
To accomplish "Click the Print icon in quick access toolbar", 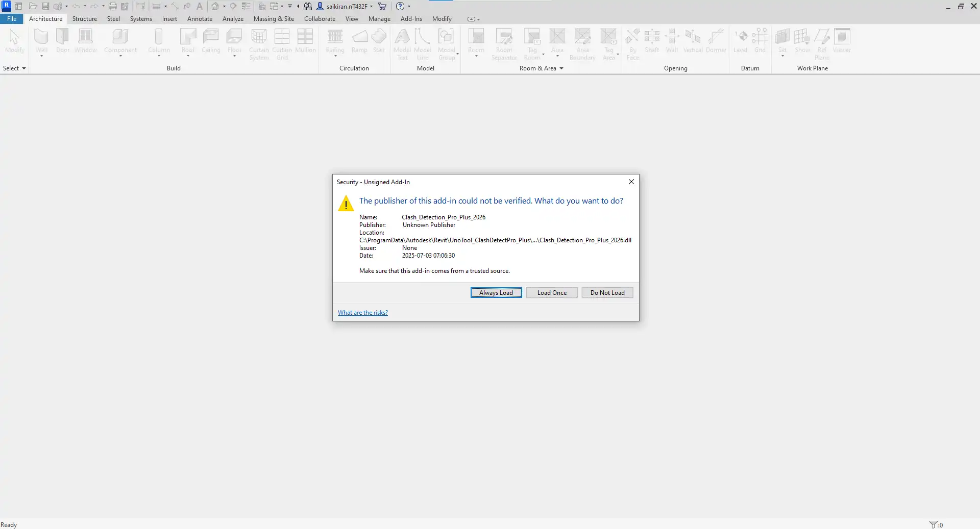I will tap(112, 6).
